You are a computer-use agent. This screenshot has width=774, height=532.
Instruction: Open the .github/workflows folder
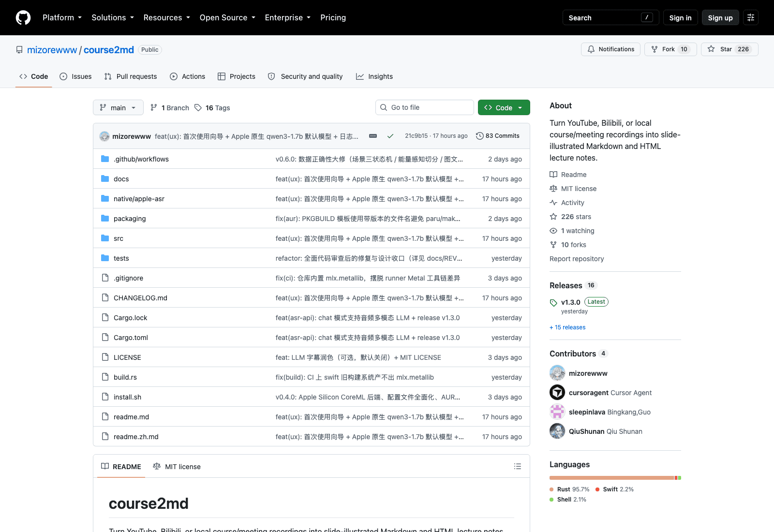(141, 159)
